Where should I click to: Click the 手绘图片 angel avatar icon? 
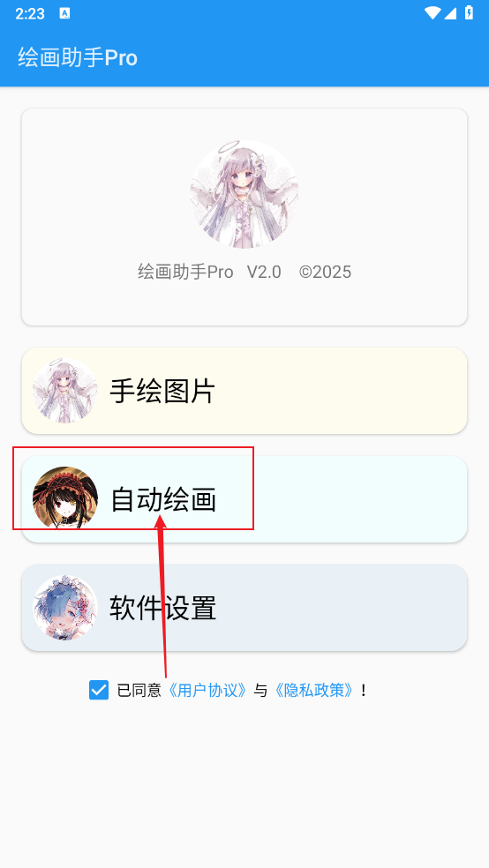(65, 391)
